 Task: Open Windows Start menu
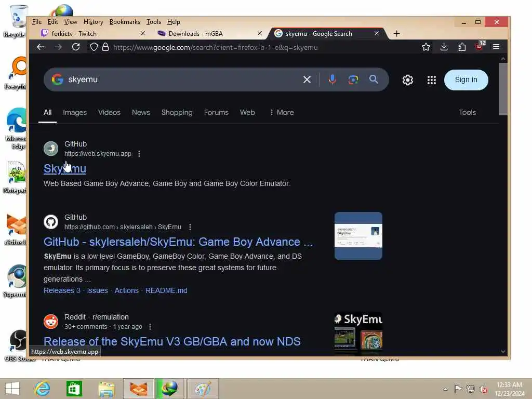(12, 389)
